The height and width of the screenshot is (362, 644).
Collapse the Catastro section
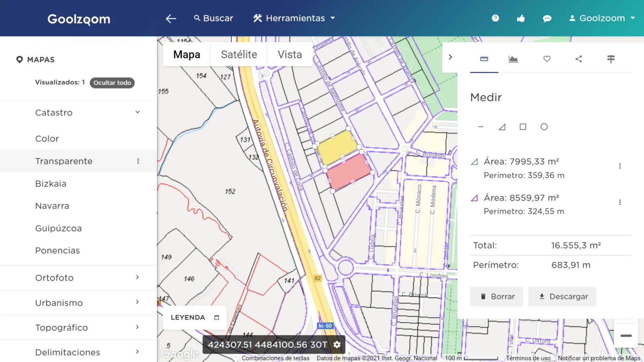[x=137, y=112]
